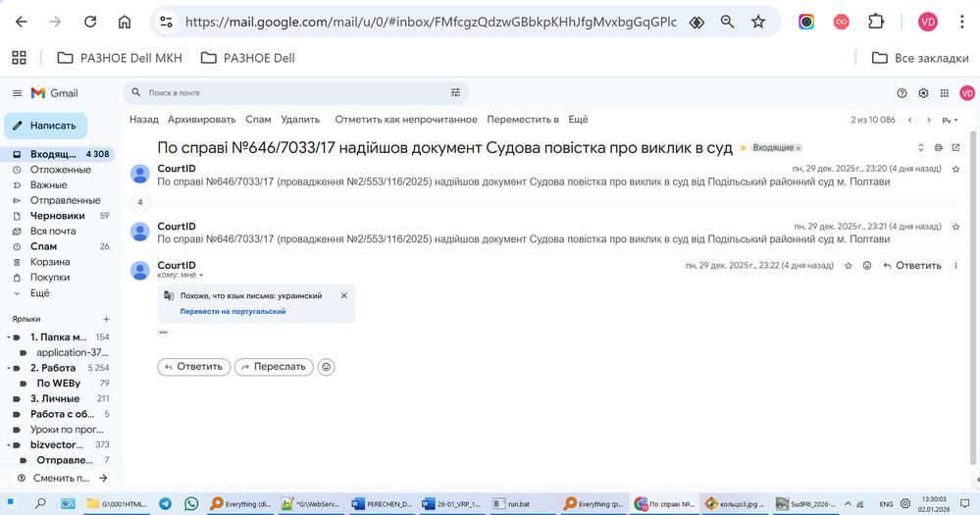Go to newer conversation arrow
This screenshot has height=515, width=980.
(910, 120)
